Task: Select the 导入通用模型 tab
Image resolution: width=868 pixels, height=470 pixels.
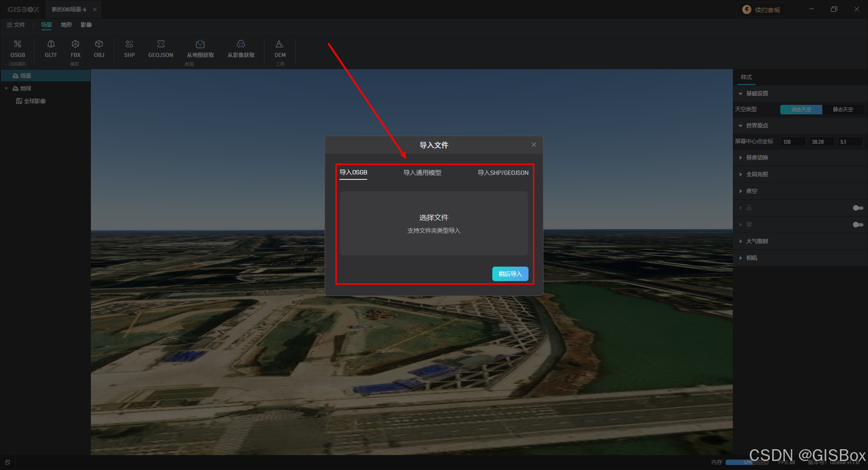Action: pos(422,173)
